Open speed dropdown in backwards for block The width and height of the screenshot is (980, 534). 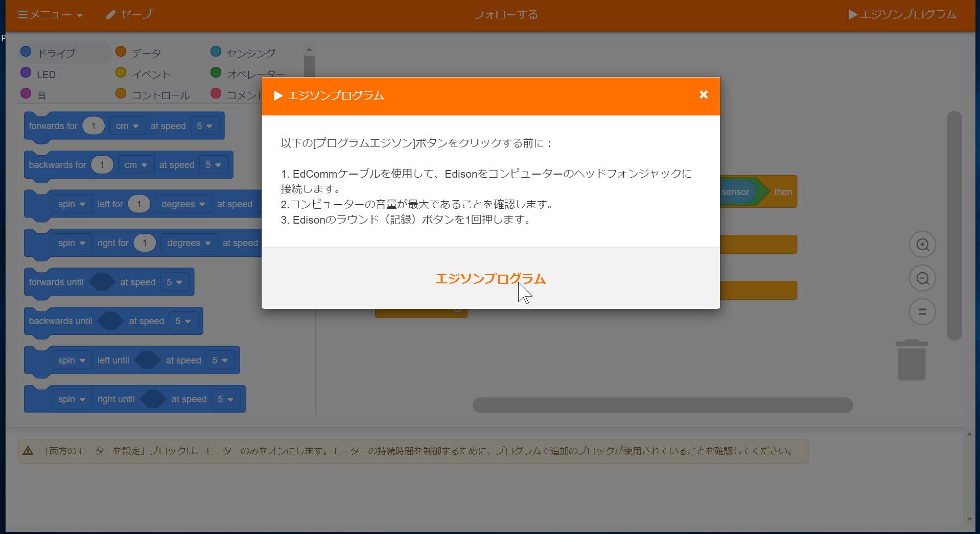213,165
